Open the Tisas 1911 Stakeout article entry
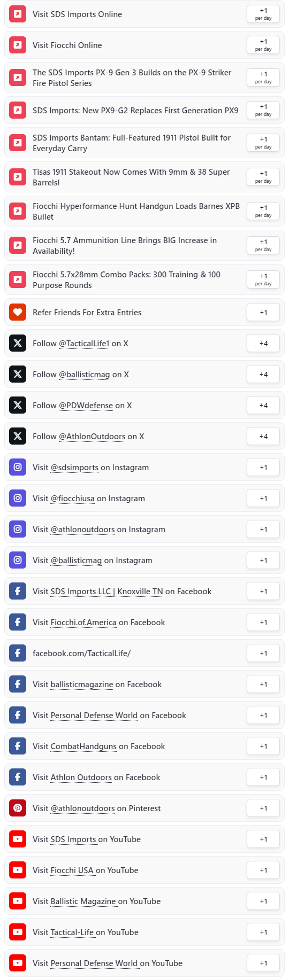Screen dimensions: 289x980 [144, 177]
